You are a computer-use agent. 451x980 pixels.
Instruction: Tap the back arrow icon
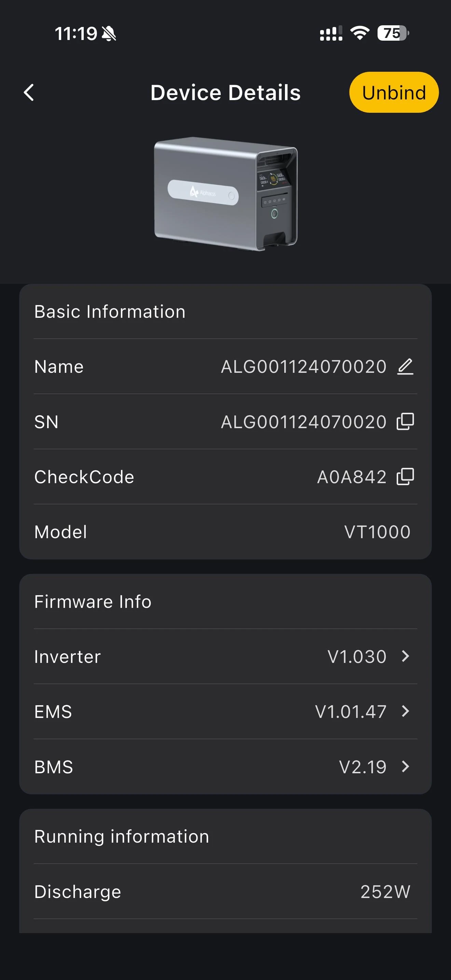point(29,93)
